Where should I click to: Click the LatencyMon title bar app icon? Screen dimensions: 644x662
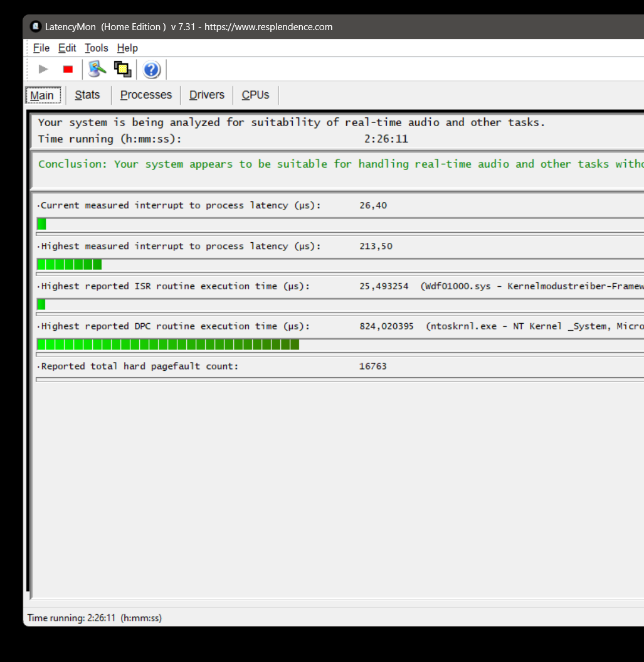click(x=36, y=26)
